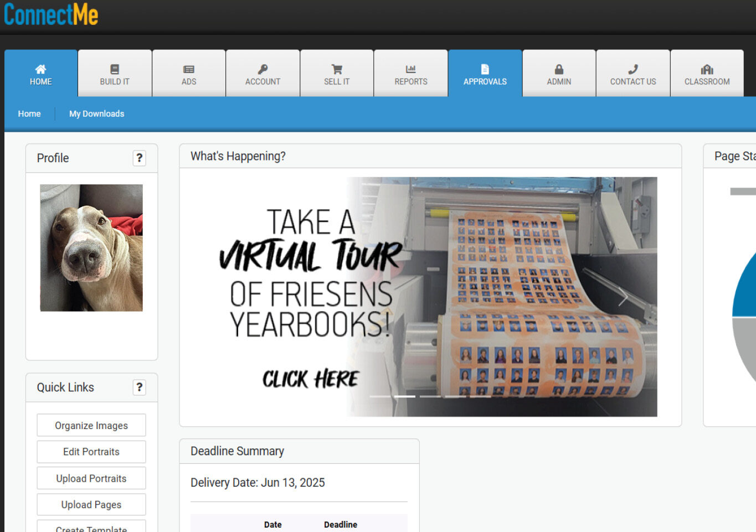This screenshot has height=532, width=756.
Task: Open help for the Profile panel
Action: click(x=140, y=158)
